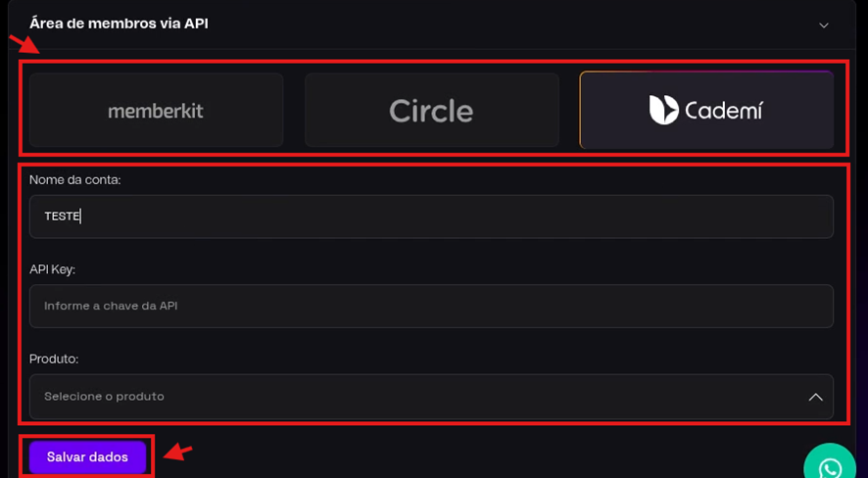Viewport: 868px width, 478px height.
Task: Expand the Produto dropdown arrow
Action: (x=815, y=397)
